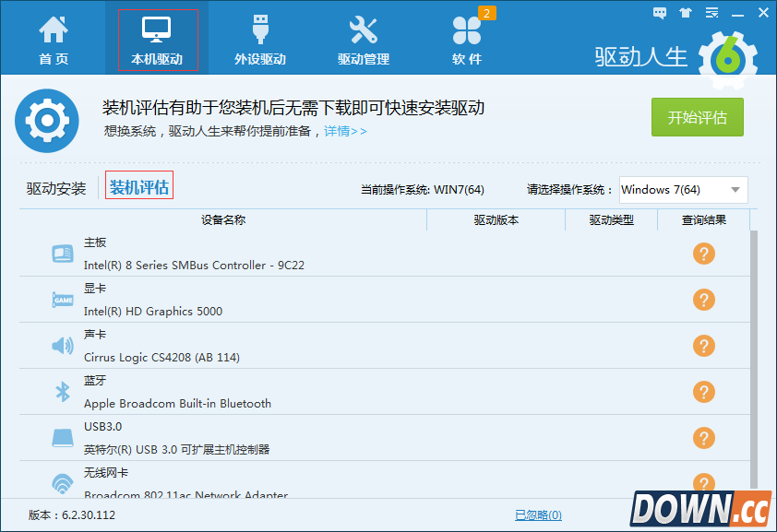Open the title bar main menu arrow
The width and height of the screenshot is (777, 532).
(x=710, y=13)
